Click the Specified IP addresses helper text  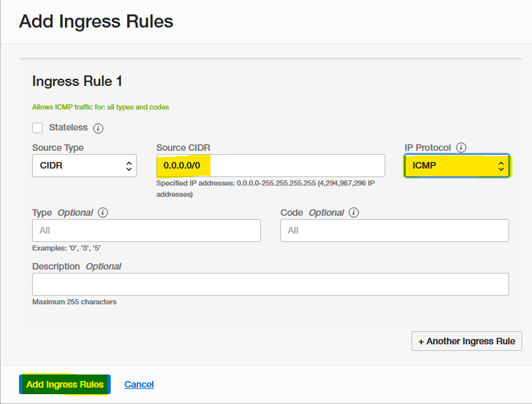click(x=265, y=189)
